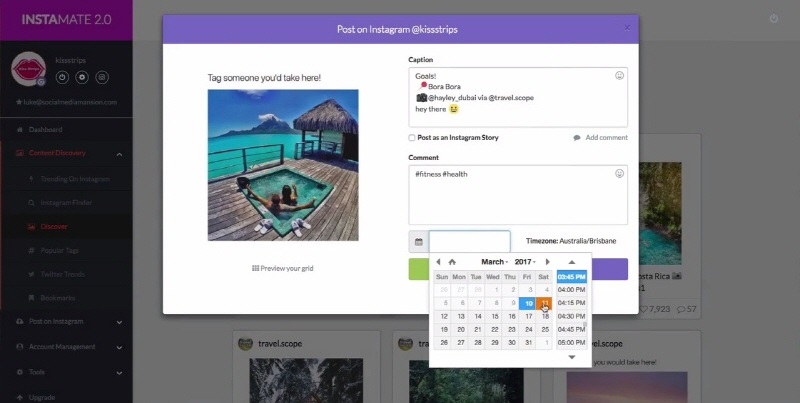Expand the Post on Instagram sidebar menu
This screenshot has height=403, width=800.
119,322
